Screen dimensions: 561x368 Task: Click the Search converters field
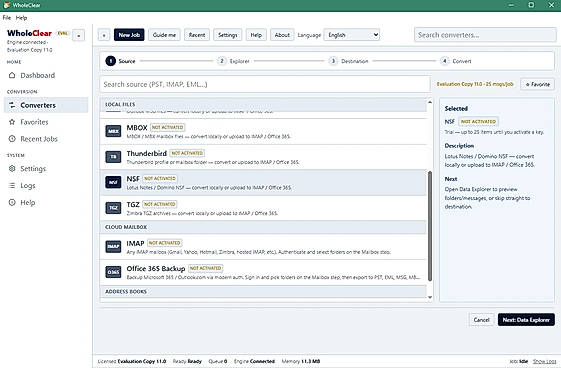[485, 35]
